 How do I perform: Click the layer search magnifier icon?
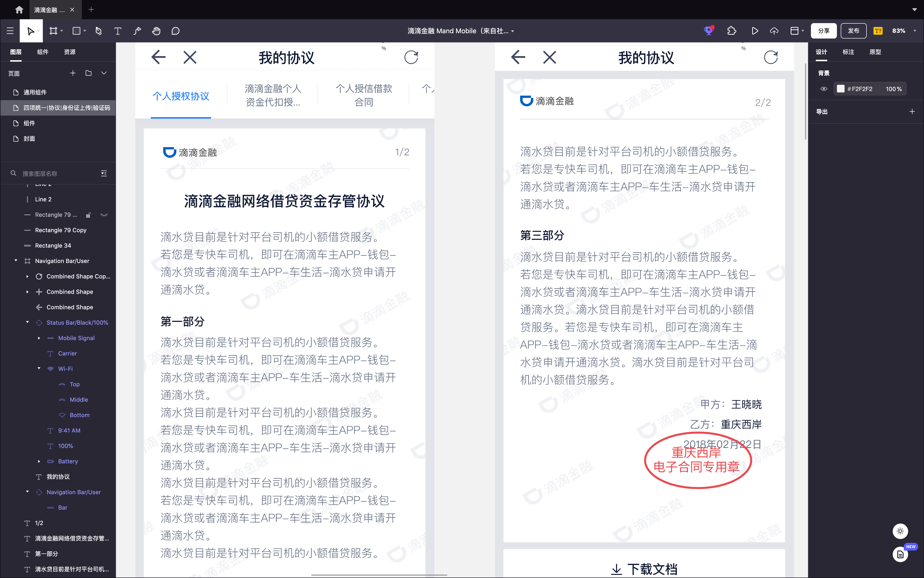[13, 173]
